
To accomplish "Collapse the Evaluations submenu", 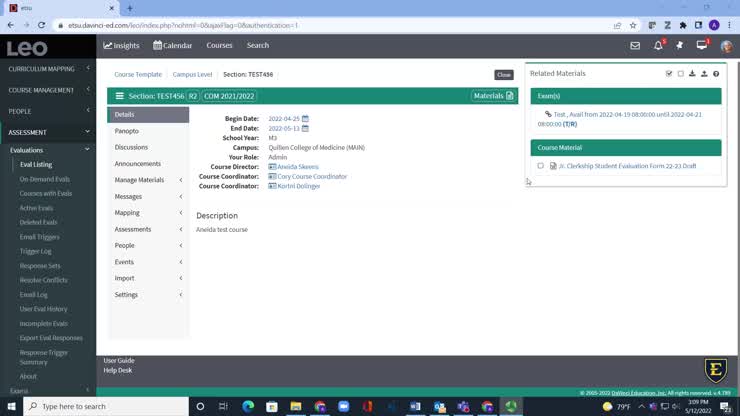I will tap(50, 150).
